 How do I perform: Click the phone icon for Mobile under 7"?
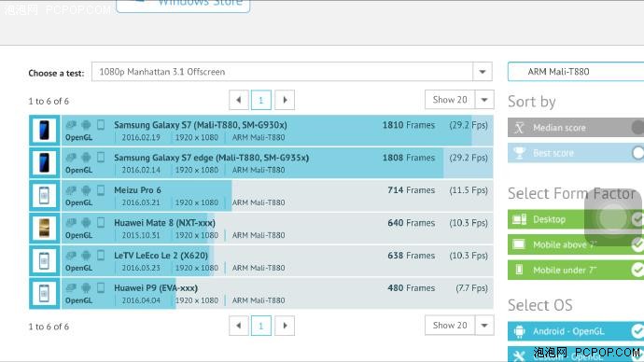click(519, 270)
